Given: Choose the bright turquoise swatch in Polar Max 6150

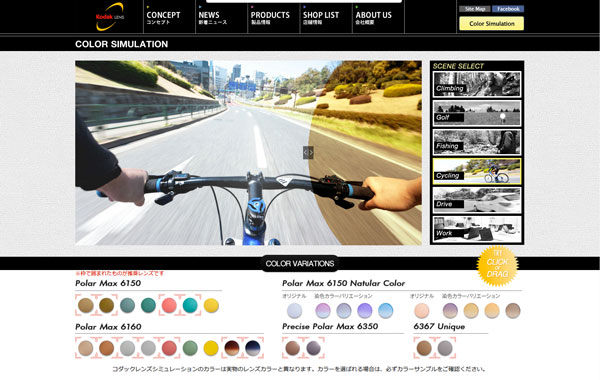Looking at the screenshot, I should coord(190,305).
